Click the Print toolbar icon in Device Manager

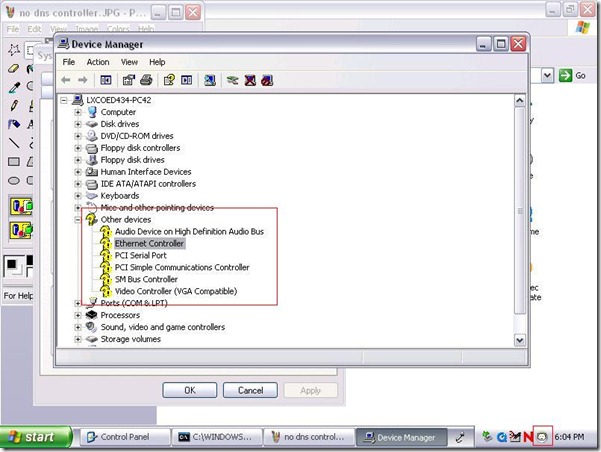(146, 80)
